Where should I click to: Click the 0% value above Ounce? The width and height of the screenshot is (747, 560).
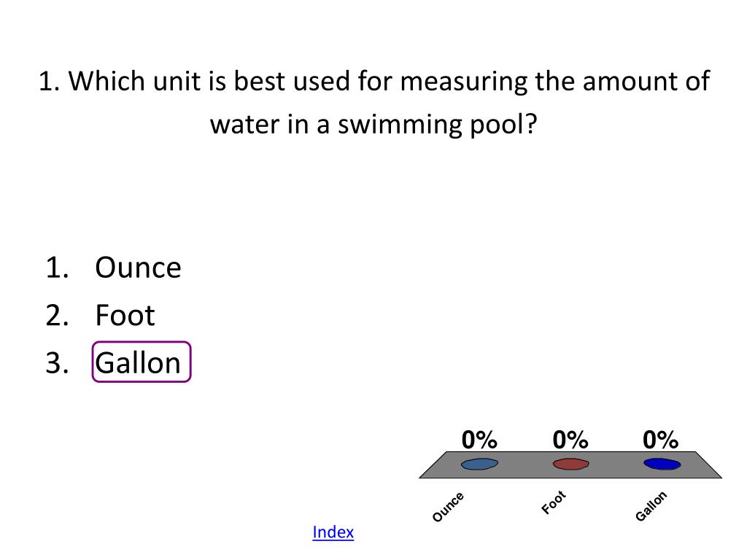coord(479,440)
